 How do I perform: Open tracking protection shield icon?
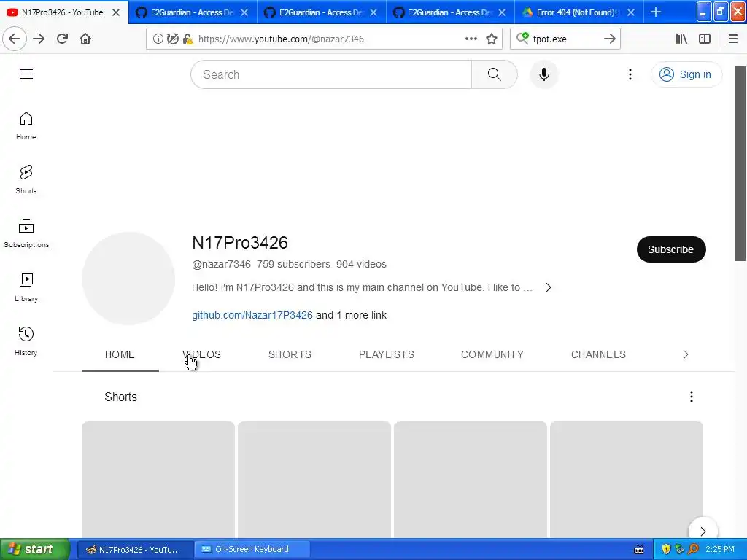(172, 39)
